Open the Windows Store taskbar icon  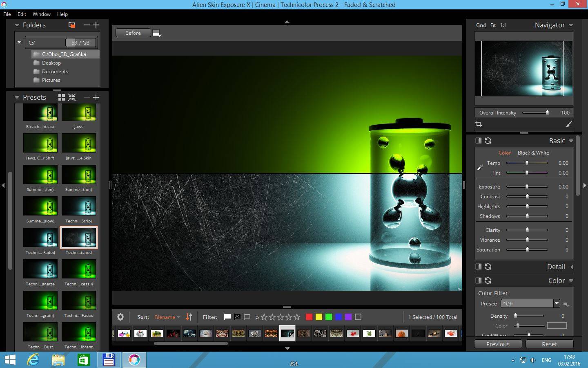click(x=84, y=360)
